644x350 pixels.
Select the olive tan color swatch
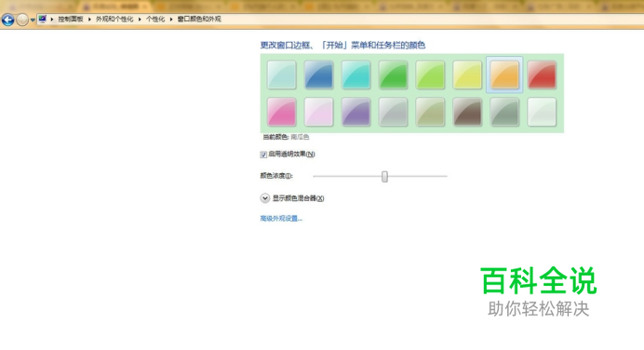click(431, 112)
